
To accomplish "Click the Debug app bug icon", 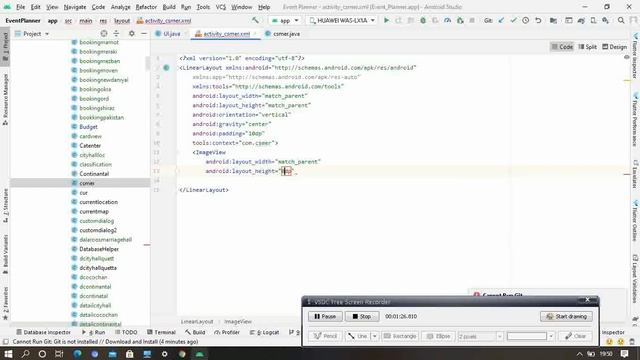I will (423, 20).
